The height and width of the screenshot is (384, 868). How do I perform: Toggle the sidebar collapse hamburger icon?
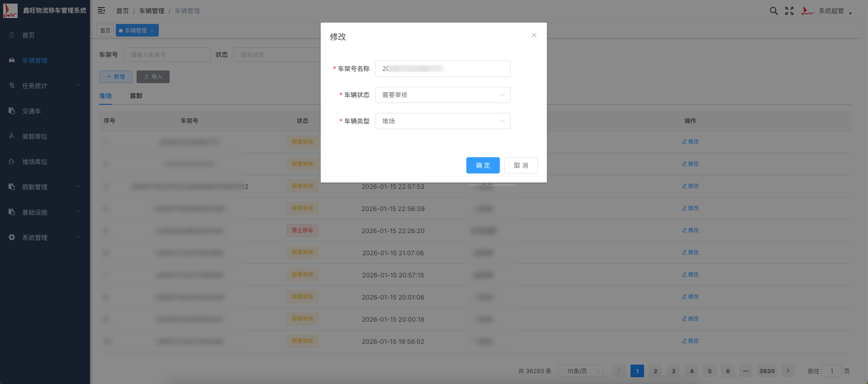101,10
